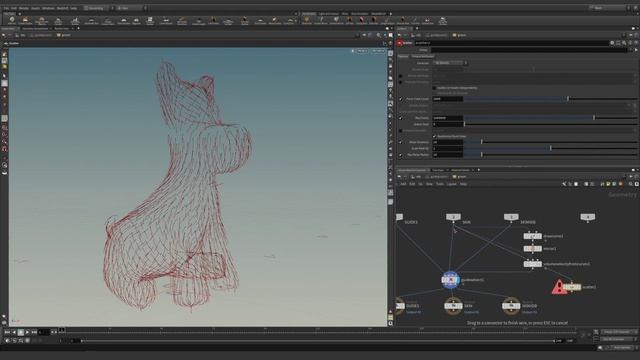Click the current frame field in playbar
This screenshot has height=360, width=640.
(44, 332)
